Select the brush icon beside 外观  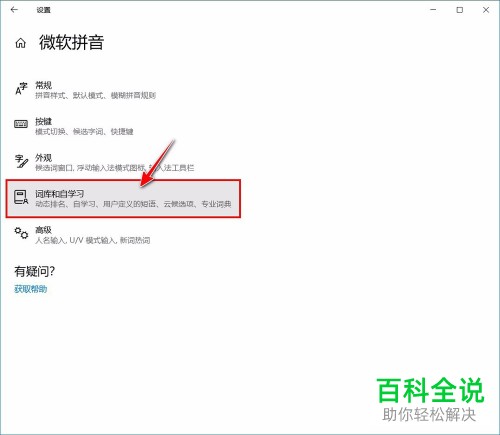coord(21,161)
